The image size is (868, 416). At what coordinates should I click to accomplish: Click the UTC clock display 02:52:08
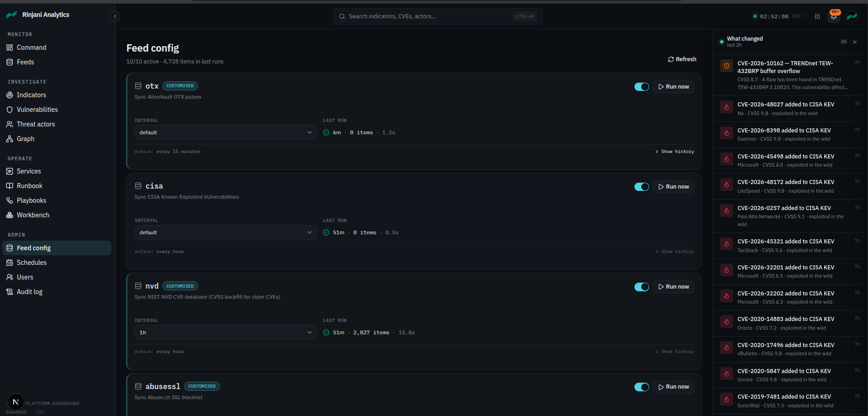tap(774, 16)
